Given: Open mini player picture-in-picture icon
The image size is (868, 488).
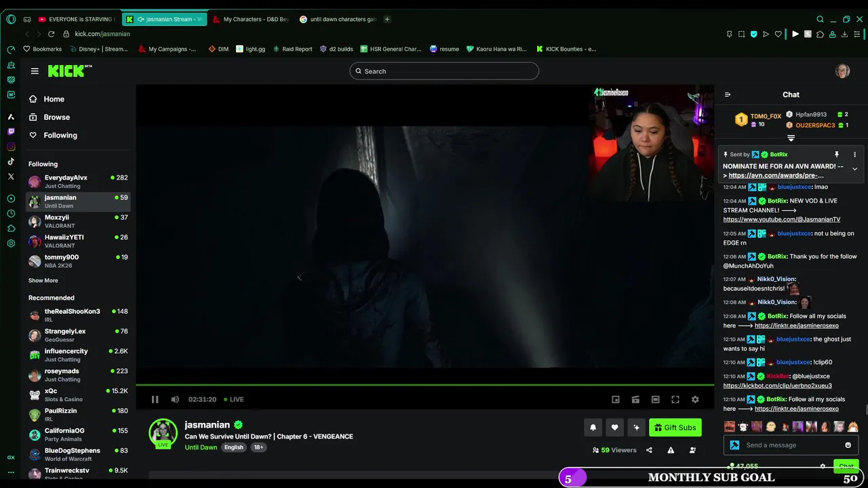Looking at the screenshot, I should pos(616,399).
